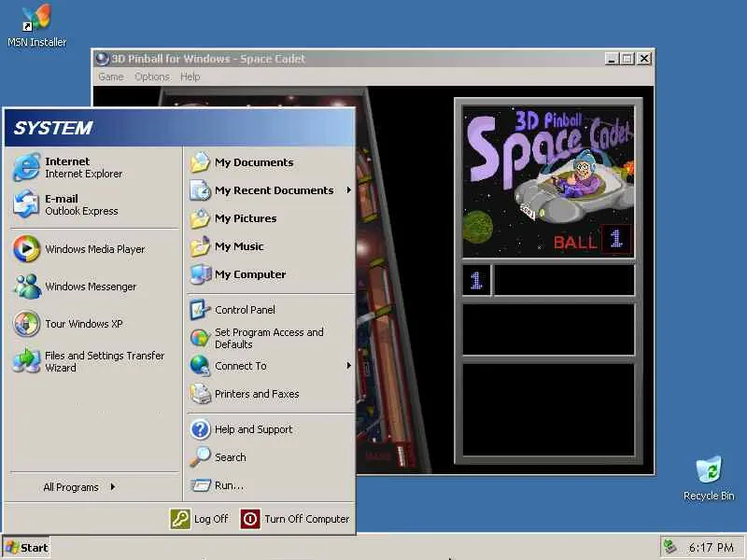Click the Run... icon
Screen dimensions: 747x560
[200, 485]
